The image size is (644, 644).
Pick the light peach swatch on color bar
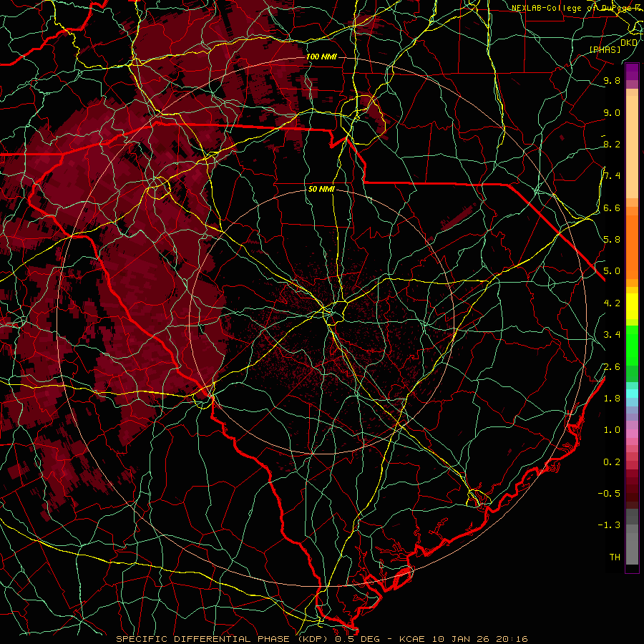coord(632,148)
